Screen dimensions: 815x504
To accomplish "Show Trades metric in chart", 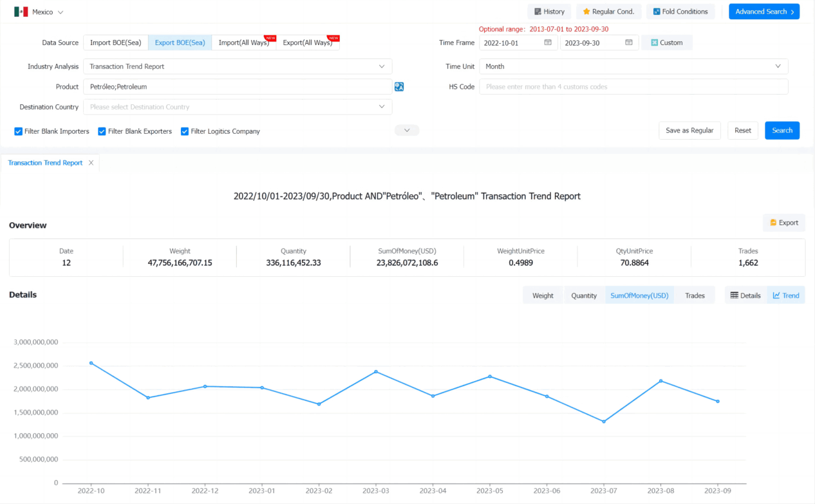I will point(695,295).
